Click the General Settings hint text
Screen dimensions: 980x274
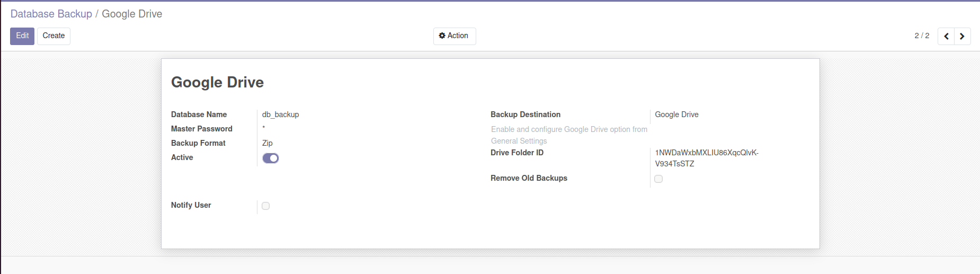tap(519, 141)
